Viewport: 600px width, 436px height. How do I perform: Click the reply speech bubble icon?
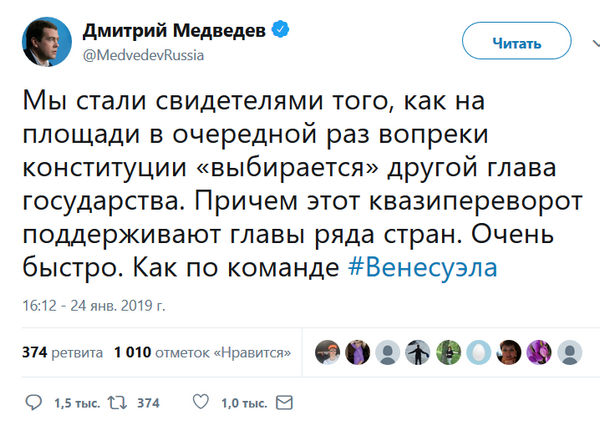(x=33, y=403)
